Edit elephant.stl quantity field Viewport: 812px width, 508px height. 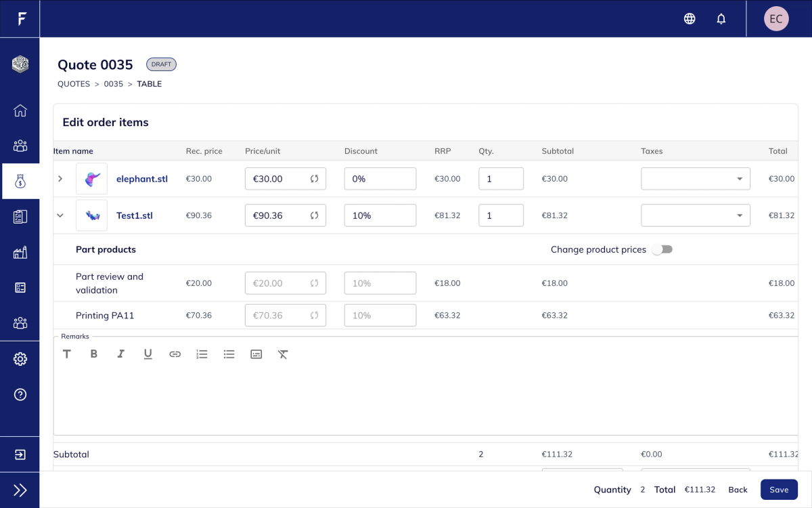tap(501, 179)
